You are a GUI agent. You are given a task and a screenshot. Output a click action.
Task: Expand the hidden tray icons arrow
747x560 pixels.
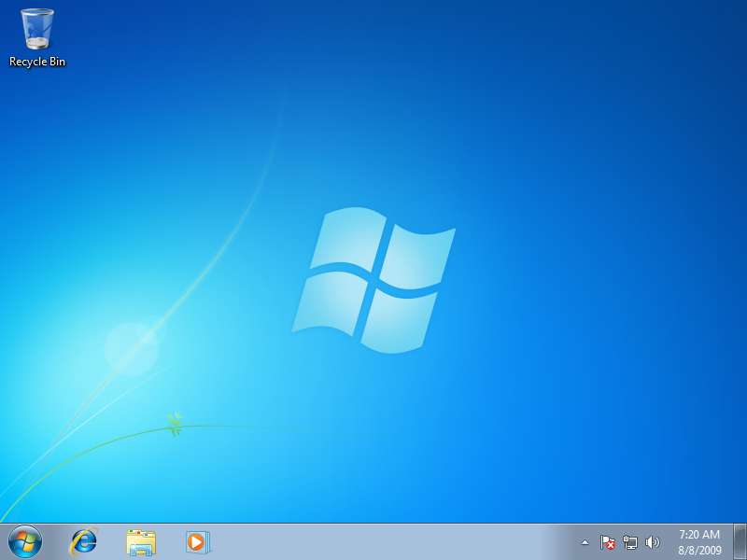click(585, 542)
